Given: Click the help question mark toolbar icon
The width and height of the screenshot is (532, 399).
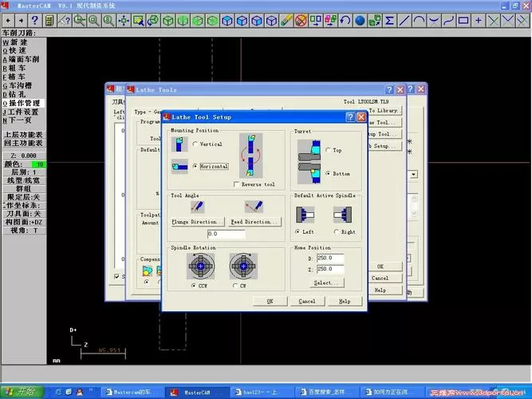Looking at the screenshot, I should coord(34,21).
